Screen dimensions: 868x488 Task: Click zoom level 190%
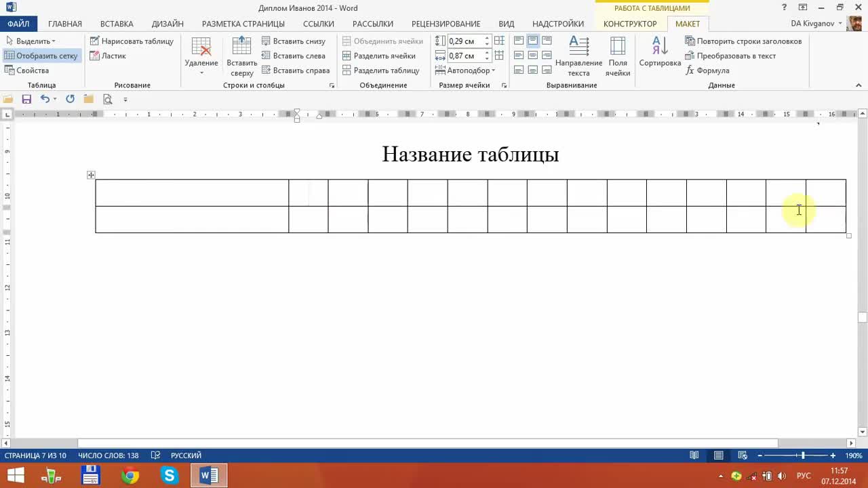[x=854, y=455]
